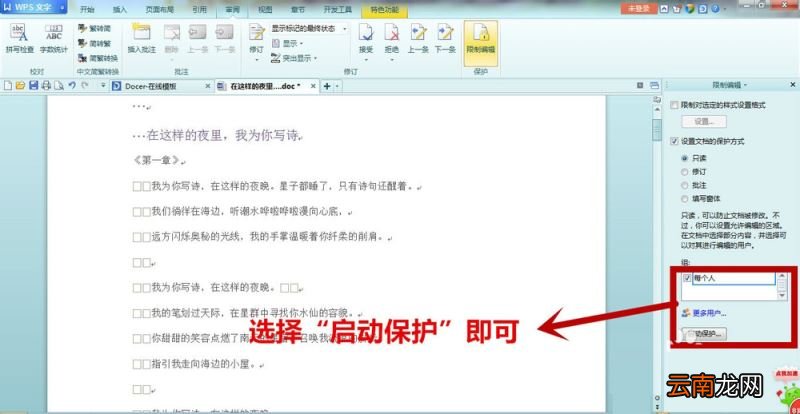Open the 页面布局 ribbon tab
Image resolution: width=800 pixels, height=414 pixels.
pyautogui.click(x=160, y=10)
